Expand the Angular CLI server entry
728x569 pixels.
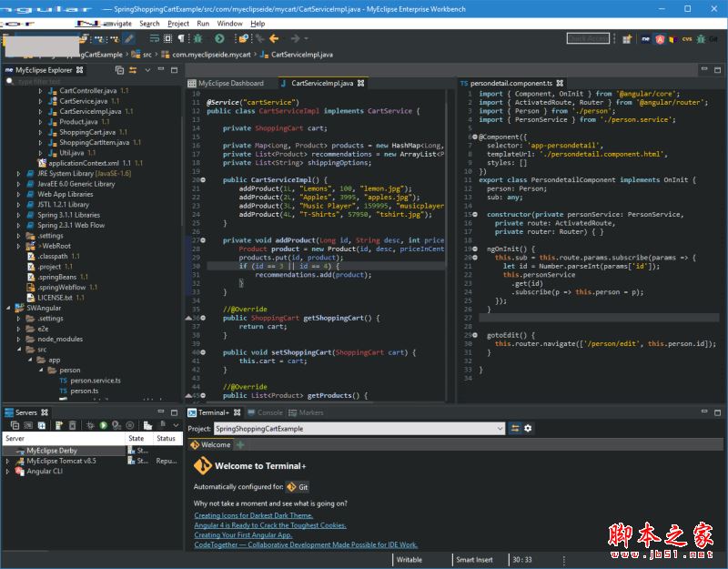(7, 472)
